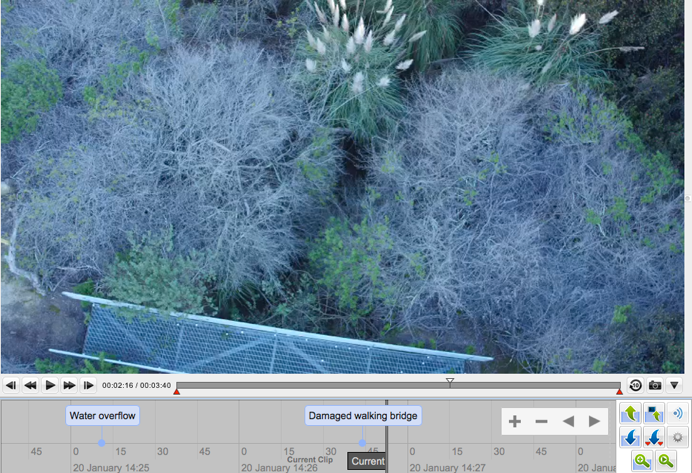Screen dimensions: 692x473
Task: Select the Water overflow marker
Action: (103, 415)
